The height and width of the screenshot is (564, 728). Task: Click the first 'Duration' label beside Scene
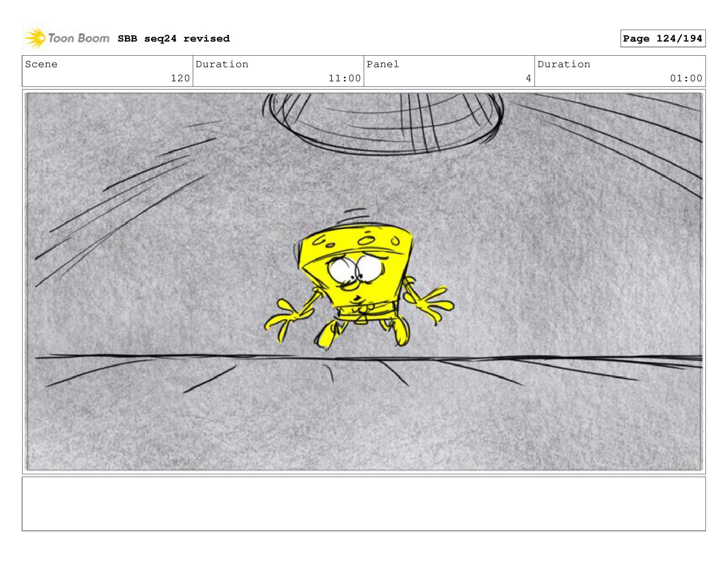222,64
